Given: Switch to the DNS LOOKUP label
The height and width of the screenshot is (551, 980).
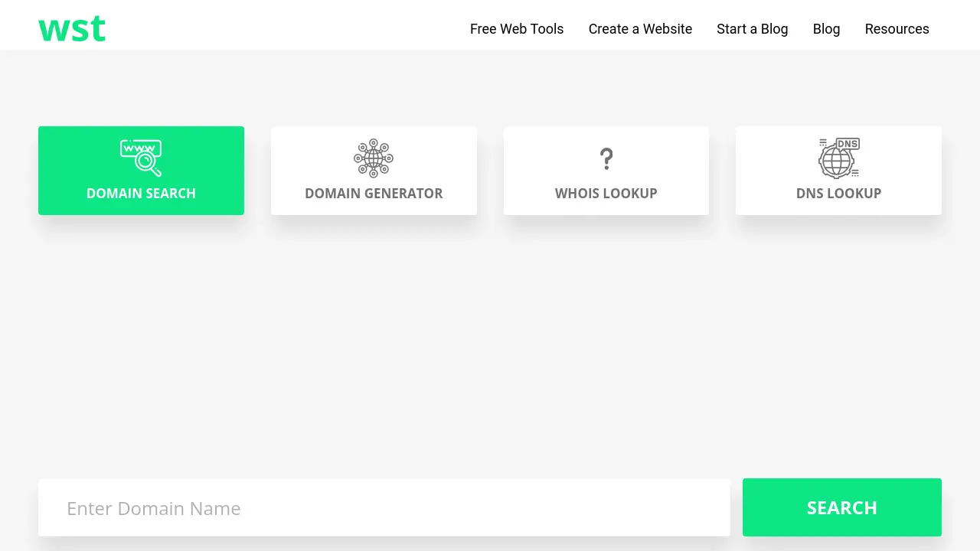Looking at the screenshot, I should (838, 194).
